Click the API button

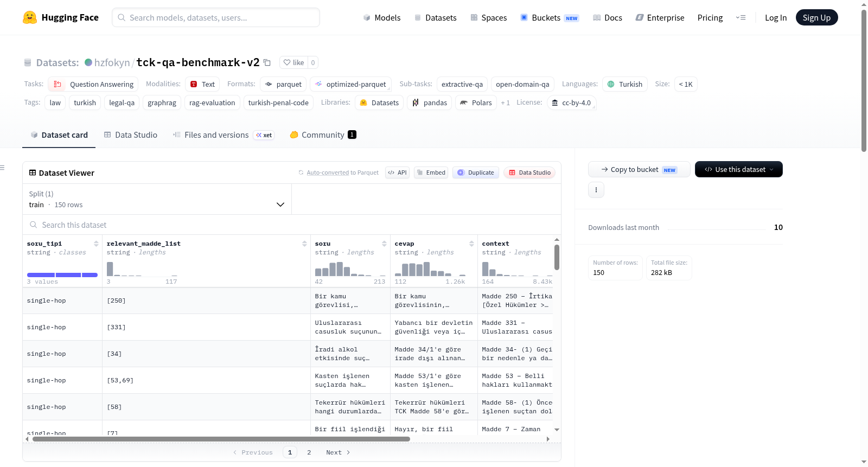click(x=397, y=172)
